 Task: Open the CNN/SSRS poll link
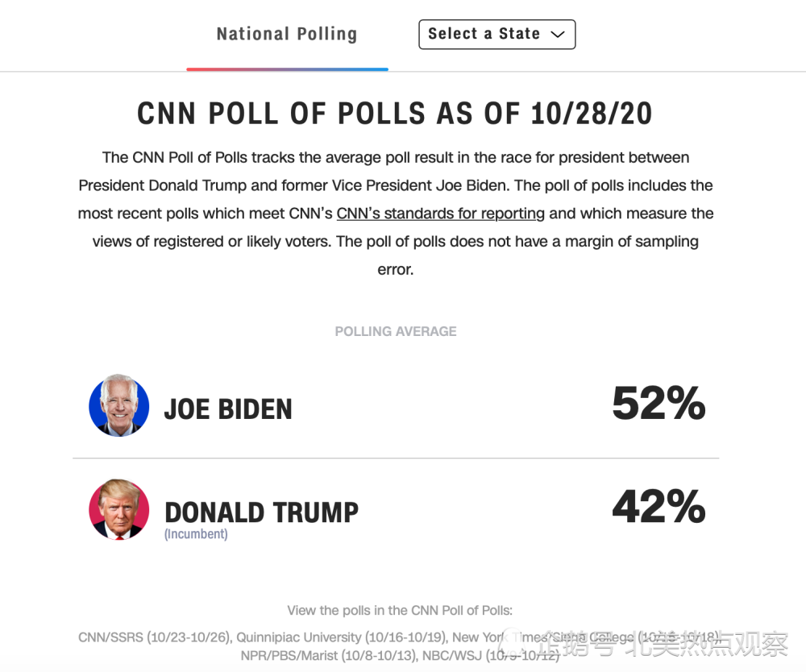click(x=155, y=637)
